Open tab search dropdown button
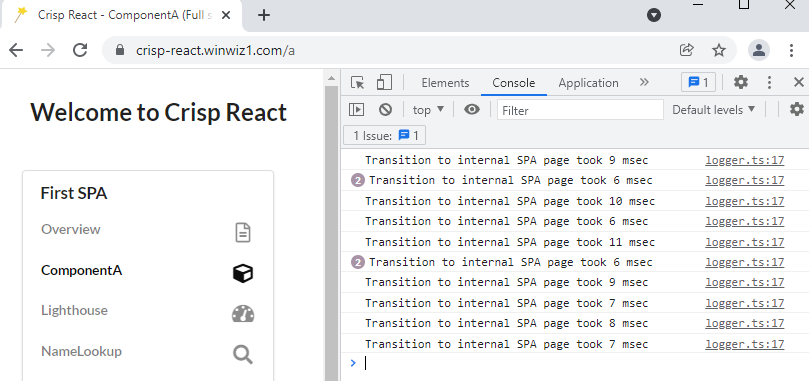The height and width of the screenshot is (381, 809). 654,15
